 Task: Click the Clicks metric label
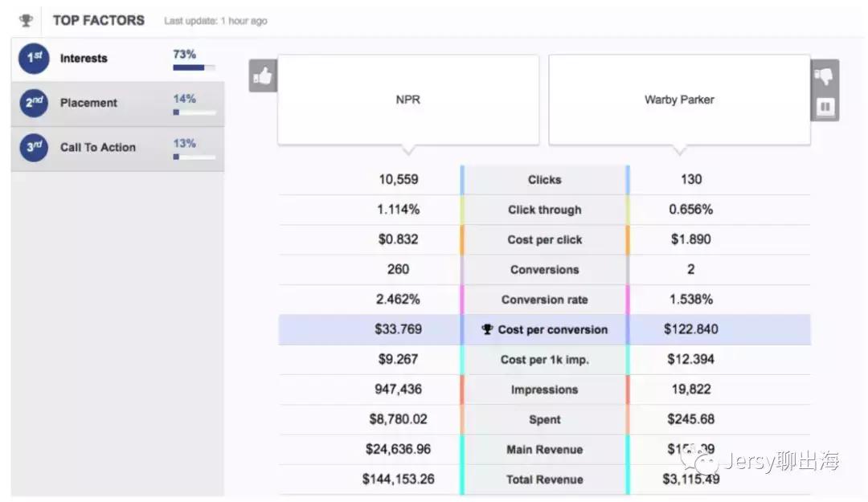point(545,180)
